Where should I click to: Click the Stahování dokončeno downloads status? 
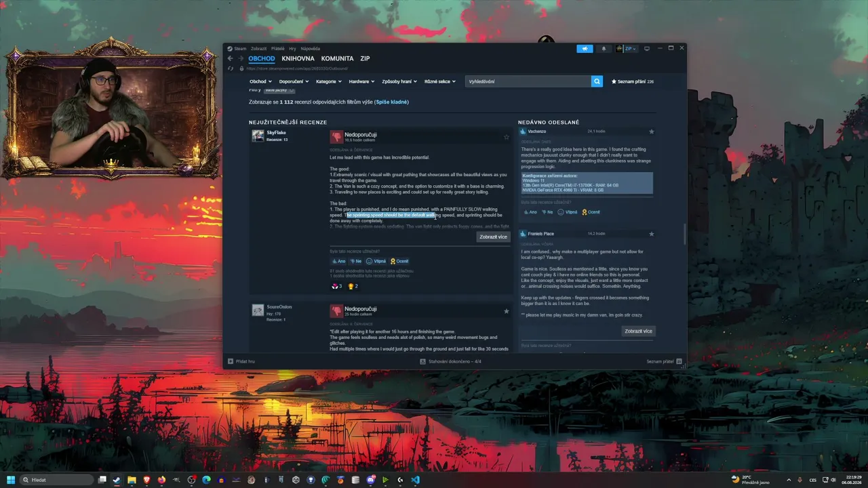[x=451, y=361]
